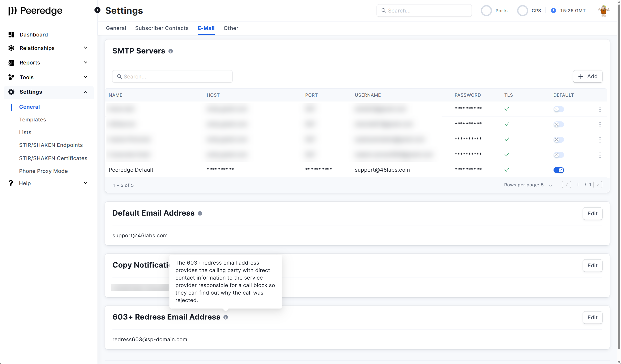Click the SMTP Servers search field

tap(172, 76)
